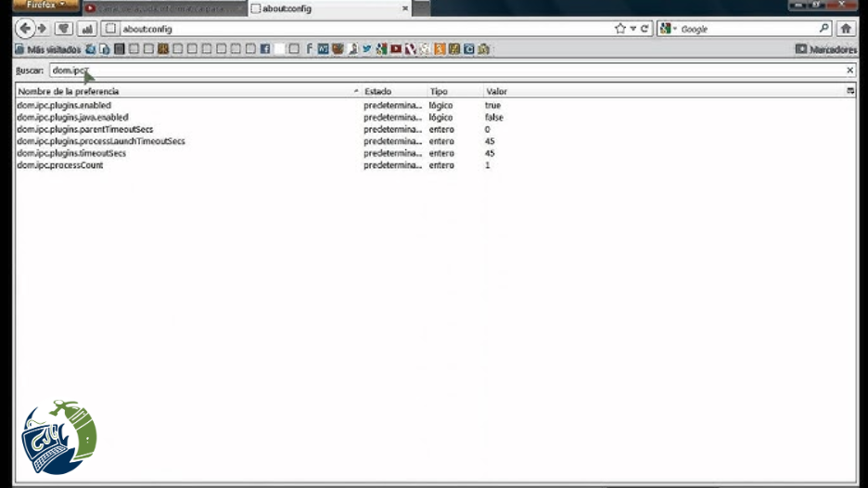This screenshot has height=488, width=868.
Task: Open a new tab button
Action: click(x=421, y=8)
